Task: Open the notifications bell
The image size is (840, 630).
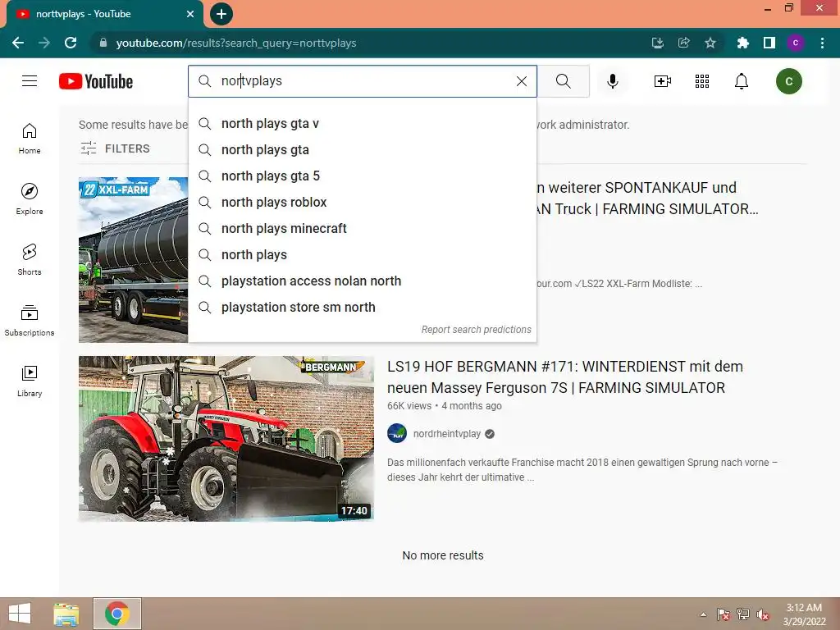Action: point(742,81)
